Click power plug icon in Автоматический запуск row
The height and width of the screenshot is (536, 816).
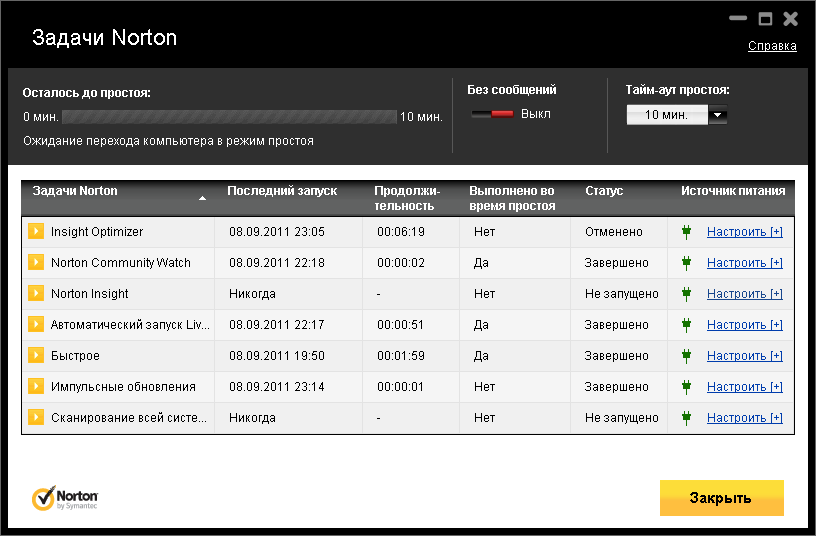pyautogui.click(x=686, y=325)
